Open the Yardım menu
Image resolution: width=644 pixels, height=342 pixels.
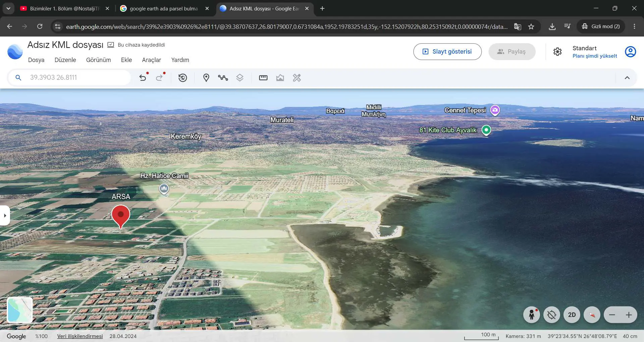[180, 60]
